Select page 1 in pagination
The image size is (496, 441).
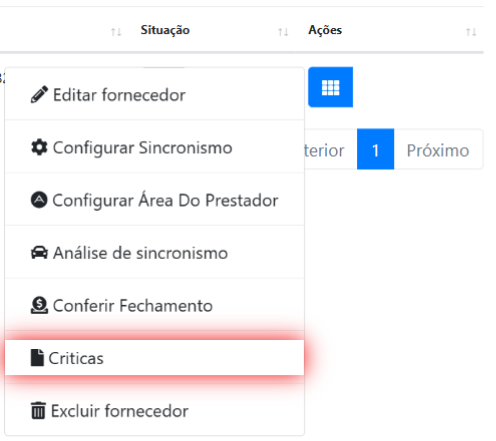coord(375,149)
